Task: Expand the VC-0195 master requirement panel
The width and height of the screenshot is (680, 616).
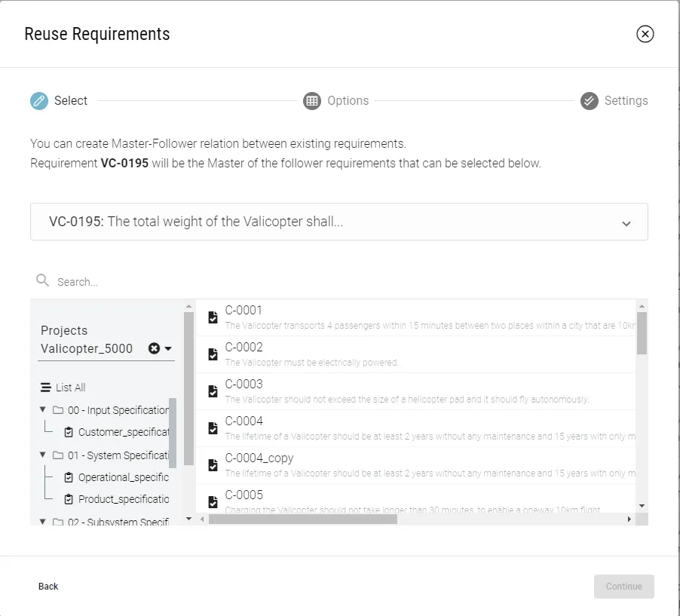Action: coord(626,223)
